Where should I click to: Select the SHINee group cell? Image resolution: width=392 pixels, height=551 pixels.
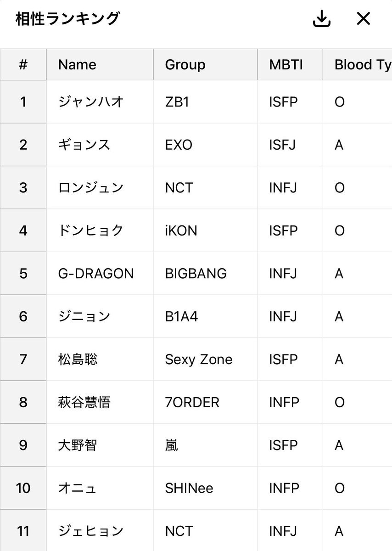[x=205, y=488]
